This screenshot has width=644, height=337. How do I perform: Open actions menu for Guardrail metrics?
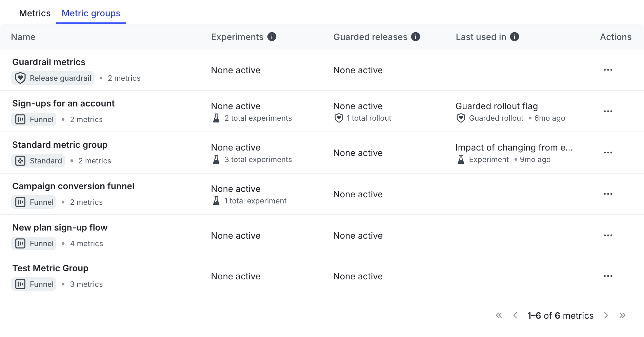(x=608, y=70)
